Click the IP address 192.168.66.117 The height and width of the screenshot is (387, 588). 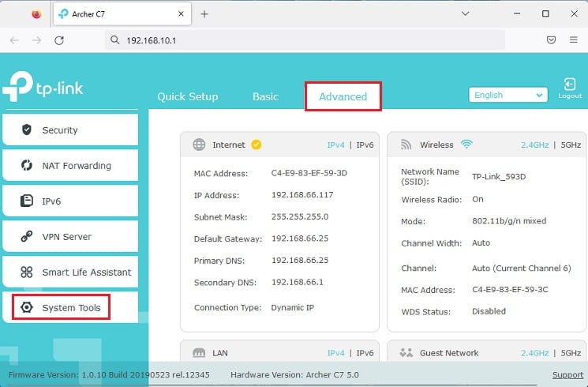pyautogui.click(x=302, y=195)
